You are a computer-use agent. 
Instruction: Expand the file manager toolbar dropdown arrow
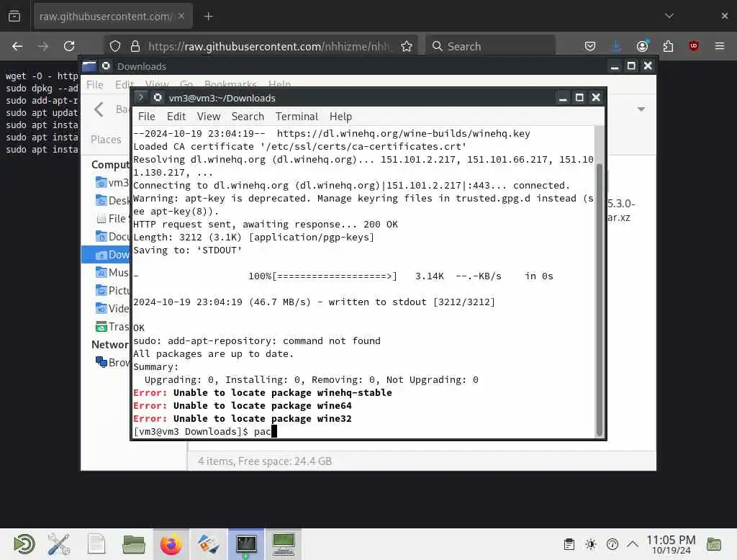pos(641,109)
